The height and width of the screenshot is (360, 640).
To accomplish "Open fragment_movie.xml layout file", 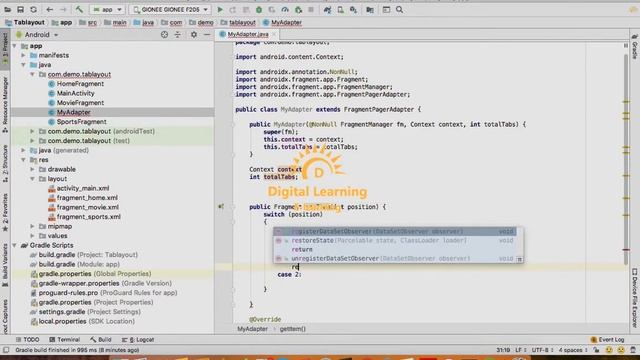I will coord(87,207).
